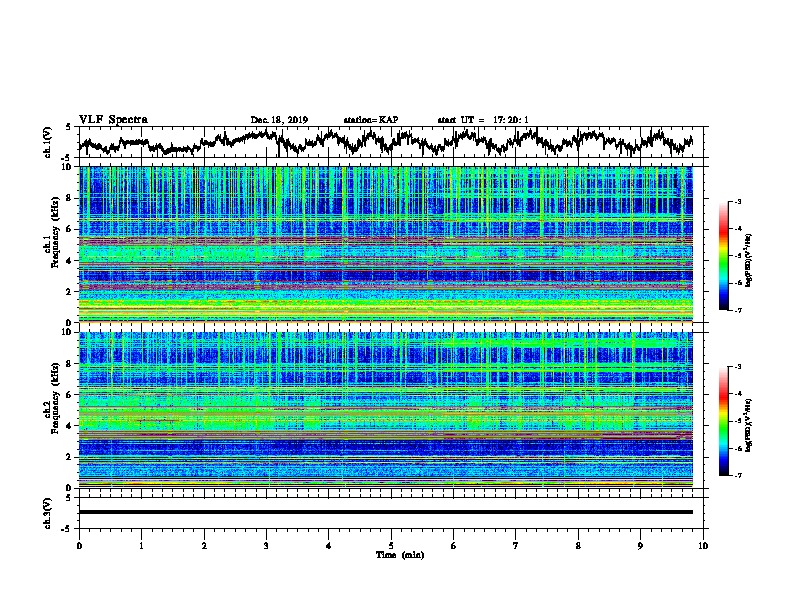Viewport: 792px width, 612px height.
Task: Click the 'ch.3(V)' axis label
Action: point(48,513)
